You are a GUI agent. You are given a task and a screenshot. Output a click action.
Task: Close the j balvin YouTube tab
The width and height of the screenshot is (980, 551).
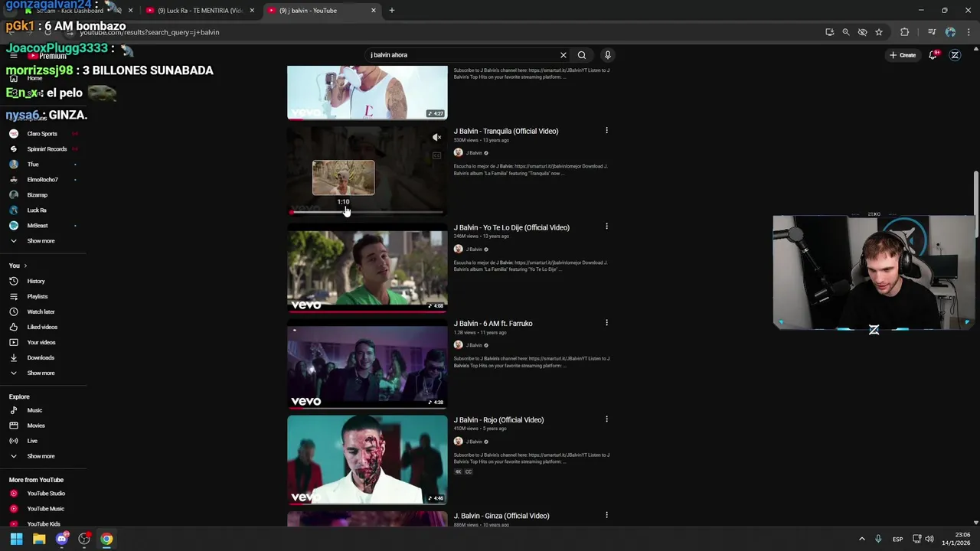coord(374,11)
